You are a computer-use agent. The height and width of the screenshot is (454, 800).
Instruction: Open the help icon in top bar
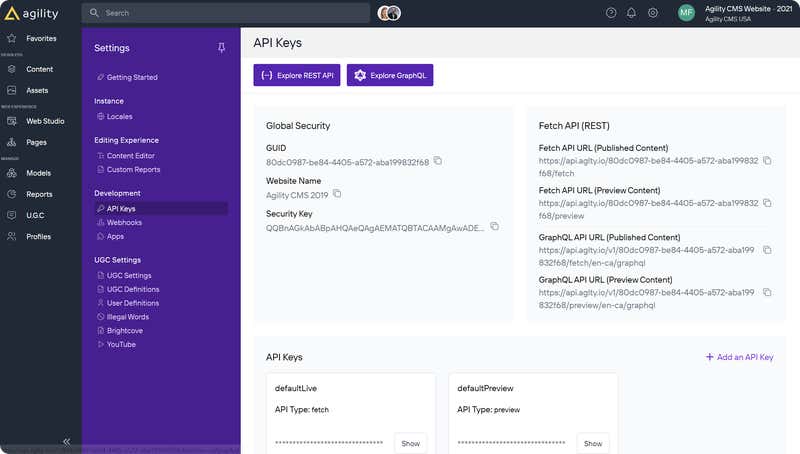point(611,13)
